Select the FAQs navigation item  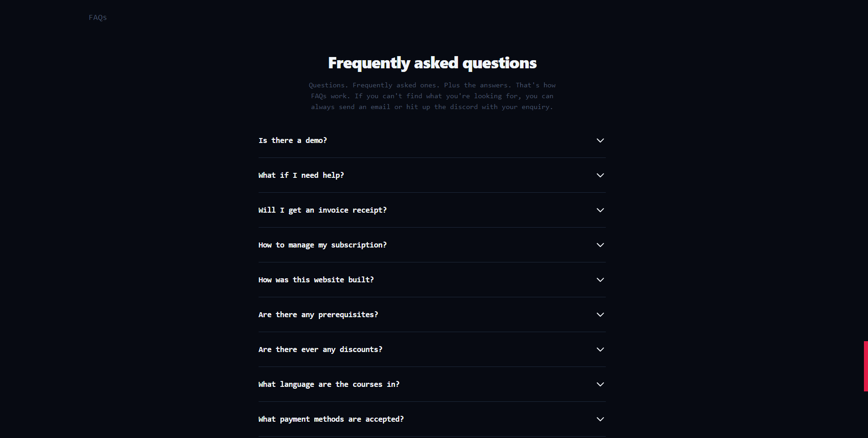pos(97,17)
